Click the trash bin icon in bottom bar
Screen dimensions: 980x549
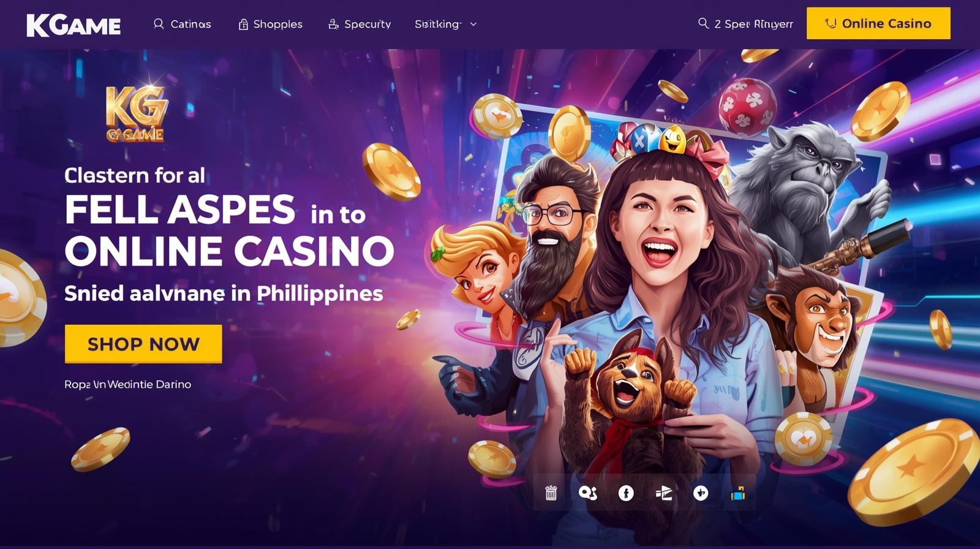551,493
